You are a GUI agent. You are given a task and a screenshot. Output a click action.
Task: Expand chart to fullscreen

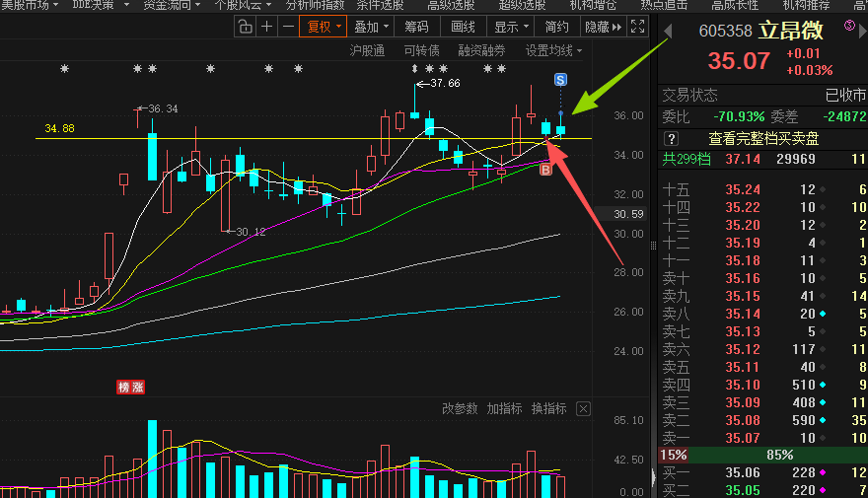[x=638, y=26]
